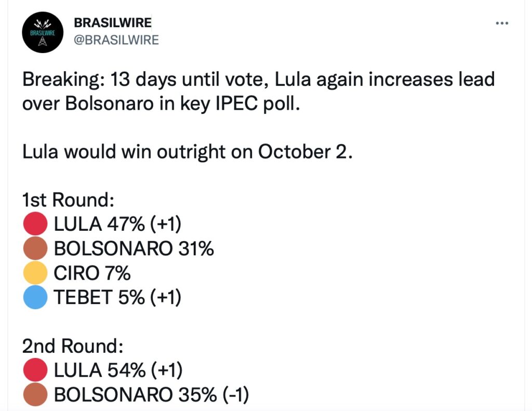
Task: Open the @BRASILWIRE handle link
Action: (116, 40)
